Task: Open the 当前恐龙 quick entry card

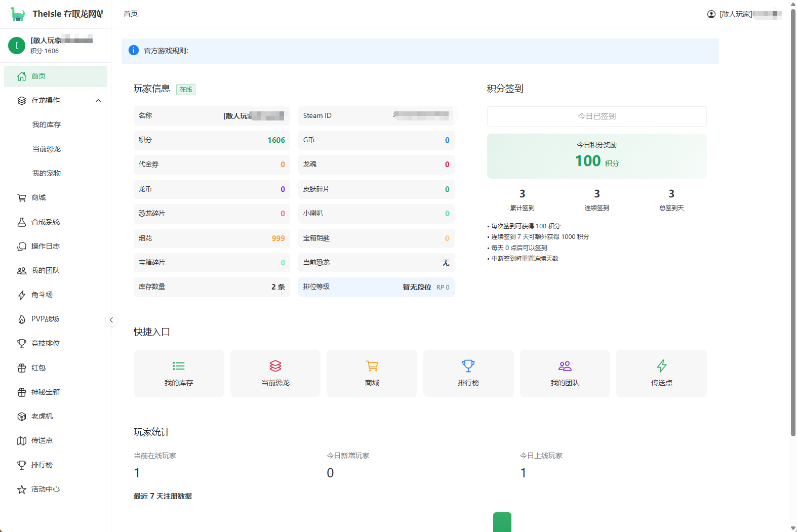Action: click(275, 374)
